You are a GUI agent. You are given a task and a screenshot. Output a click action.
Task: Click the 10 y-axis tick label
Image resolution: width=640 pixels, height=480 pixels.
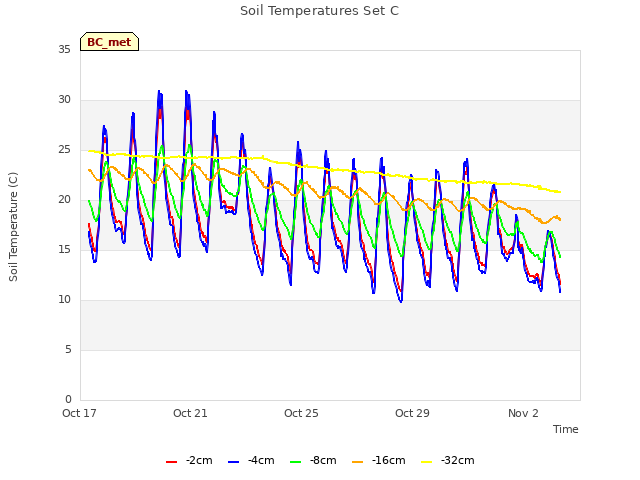[64, 300]
